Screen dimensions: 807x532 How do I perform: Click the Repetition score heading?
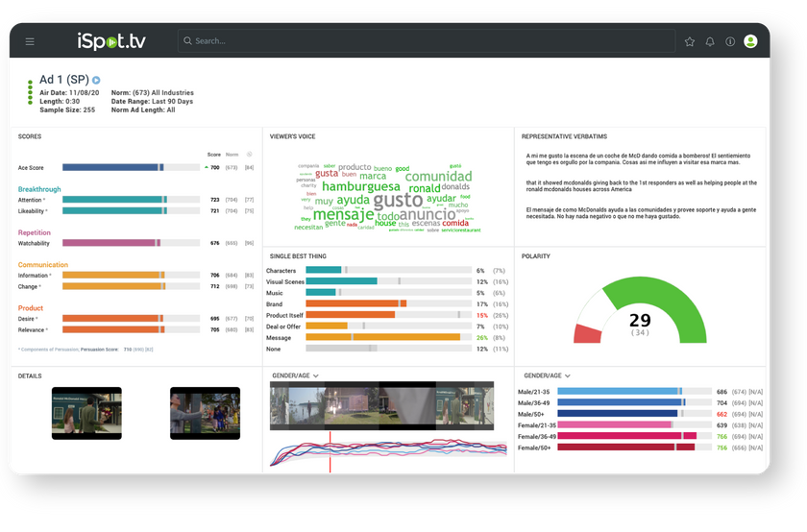pos(35,232)
